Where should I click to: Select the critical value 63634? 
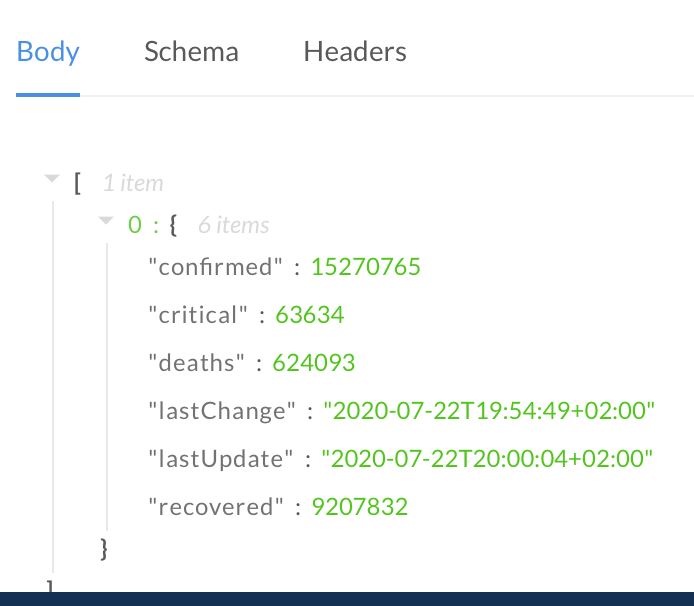tap(309, 315)
